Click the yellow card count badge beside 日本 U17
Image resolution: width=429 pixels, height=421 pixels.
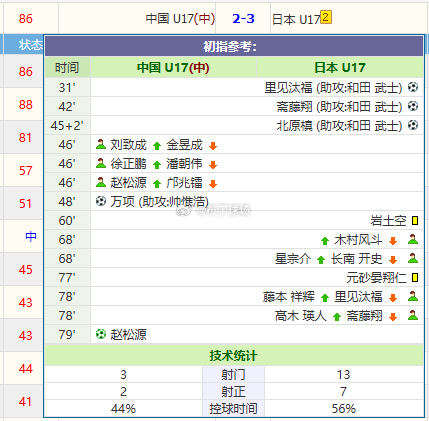pyautogui.click(x=326, y=17)
